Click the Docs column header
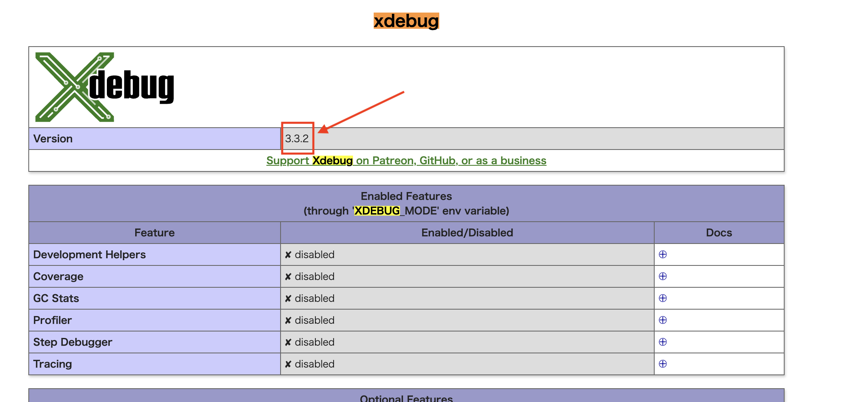This screenshot has height=402, width=868. tap(719, 233)
